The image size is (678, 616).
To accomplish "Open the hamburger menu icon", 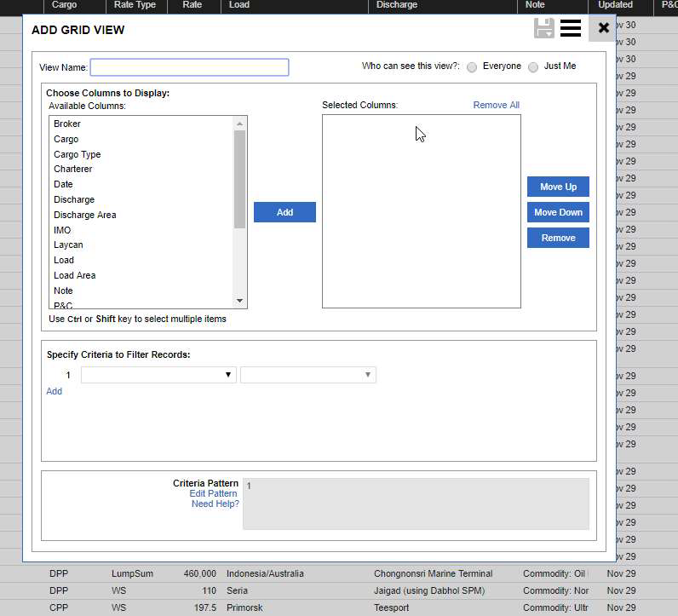I will coord(571,28).
